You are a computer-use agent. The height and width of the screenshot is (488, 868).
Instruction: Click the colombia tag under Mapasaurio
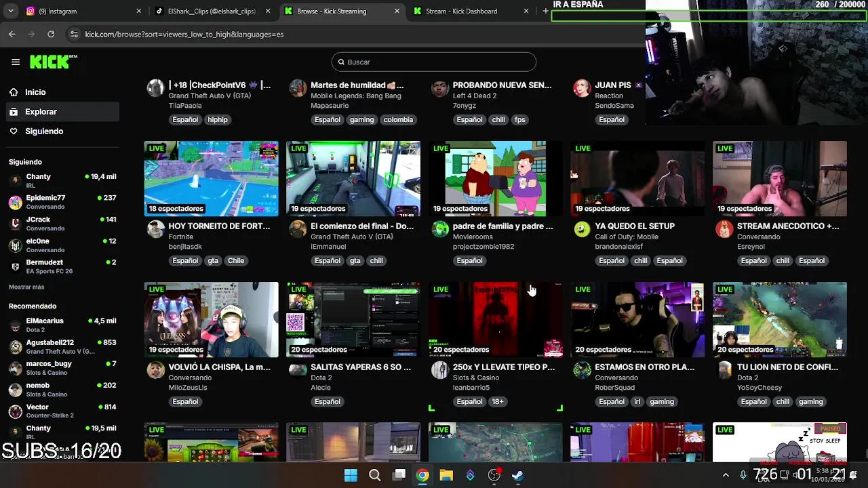pos(398,120)
